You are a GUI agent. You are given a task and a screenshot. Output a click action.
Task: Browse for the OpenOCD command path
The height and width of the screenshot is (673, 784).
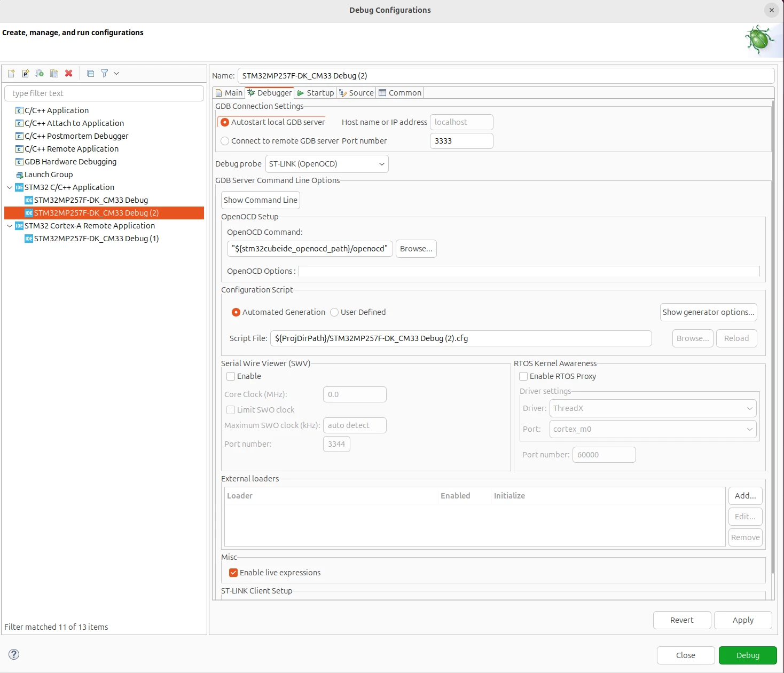point(416,249)
